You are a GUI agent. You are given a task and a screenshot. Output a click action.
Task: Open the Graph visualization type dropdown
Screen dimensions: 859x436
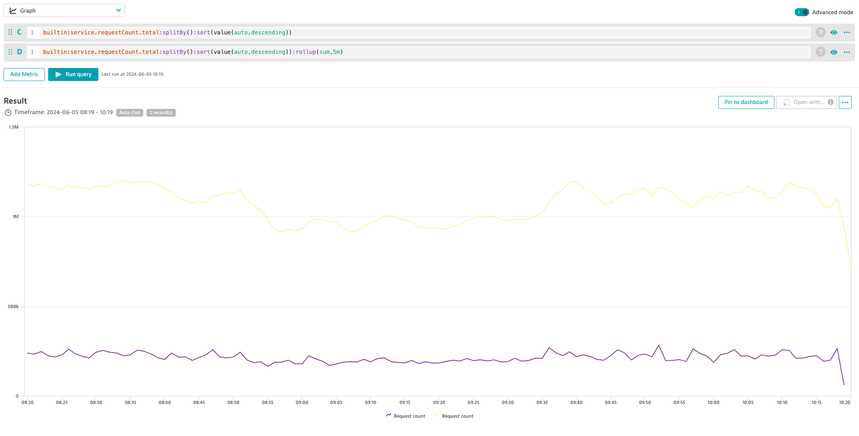[65, 11]
